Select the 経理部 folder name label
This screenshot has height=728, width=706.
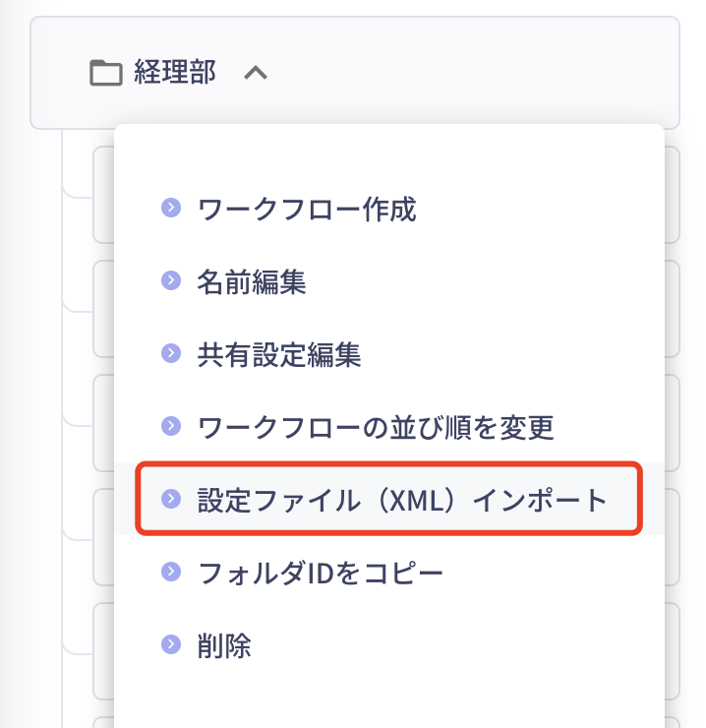pos(175,72)
